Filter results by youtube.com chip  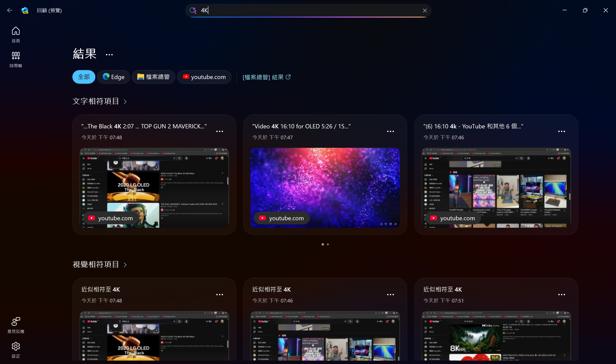204,77
